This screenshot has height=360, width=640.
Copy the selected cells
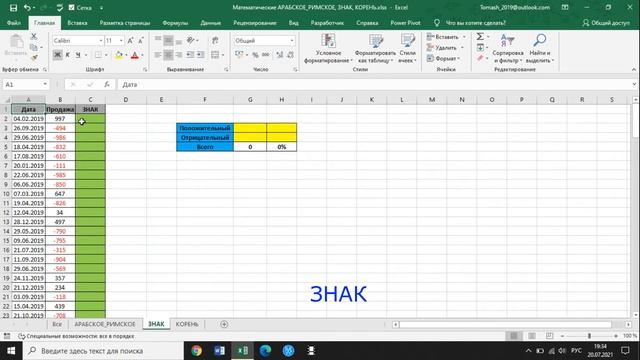[x=34, y=47]
